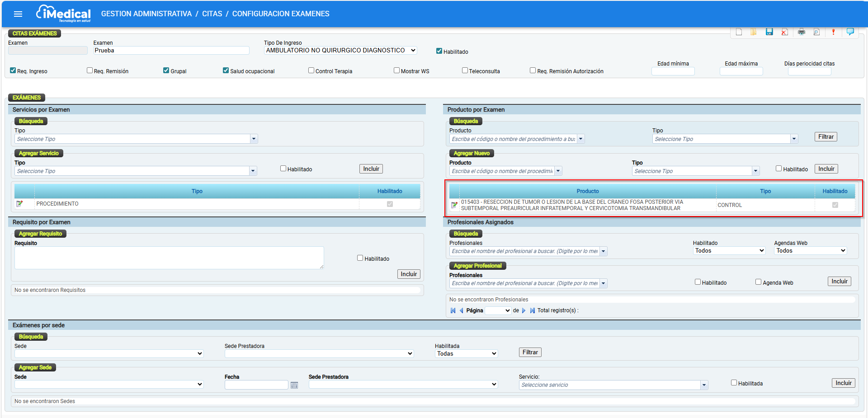Open the hamburger navigation menu
The width and height of the screenshot is (868, 418).
(18, 14)
